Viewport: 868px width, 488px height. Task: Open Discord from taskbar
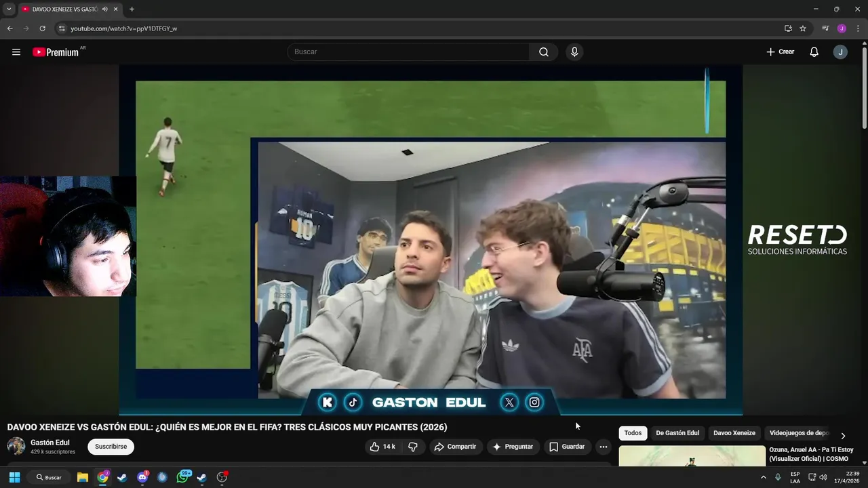pos(142,477)
